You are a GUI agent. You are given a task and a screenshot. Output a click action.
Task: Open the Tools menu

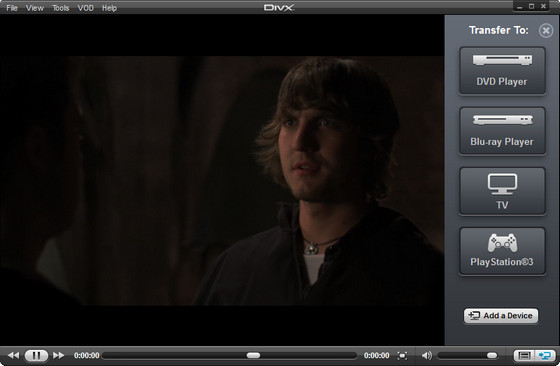(x=61, y=8)
